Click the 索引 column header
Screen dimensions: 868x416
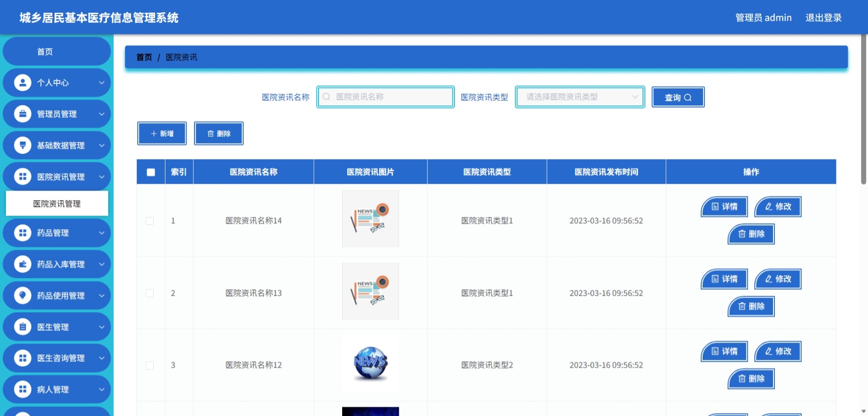coord(179,172)
